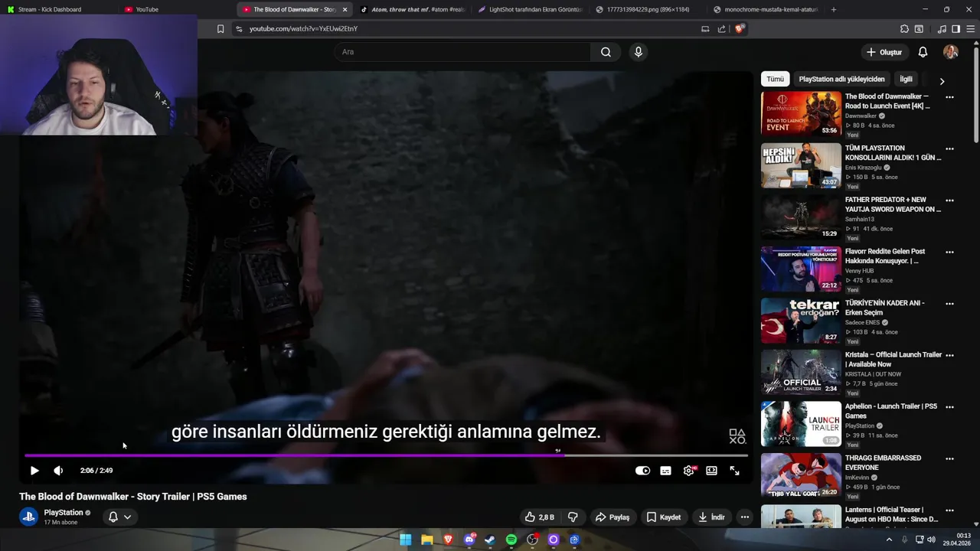Image resolution: width=980 pixels, height=551 pixels.
Task: Share the video via Paylaş
Action: pos(612,517)
